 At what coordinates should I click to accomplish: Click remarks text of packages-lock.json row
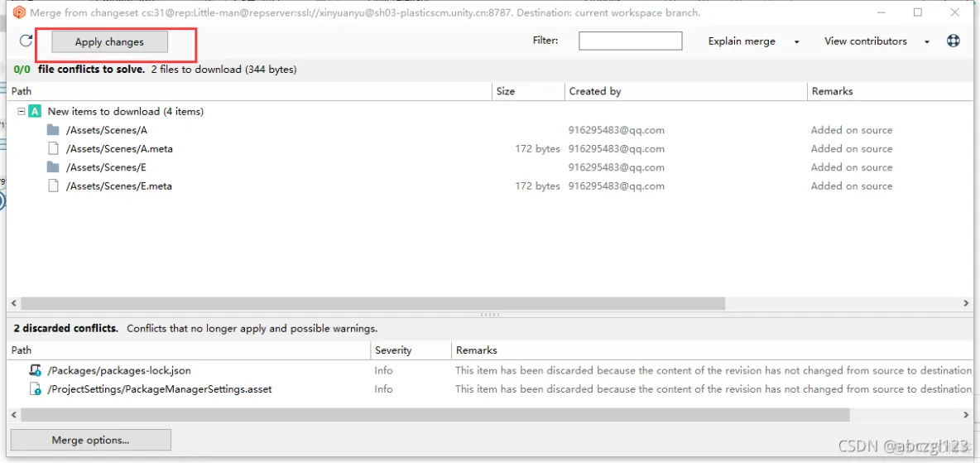pos(713,370)
